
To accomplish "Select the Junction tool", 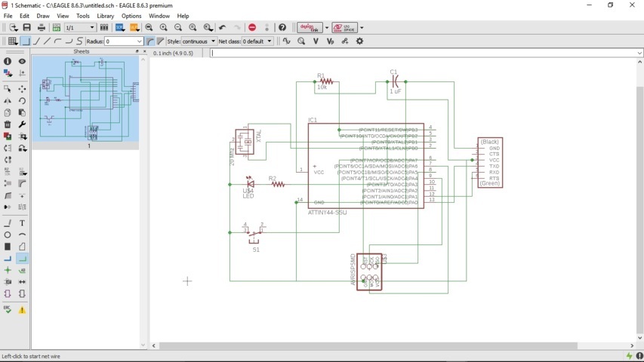I will tap(8, 270).
